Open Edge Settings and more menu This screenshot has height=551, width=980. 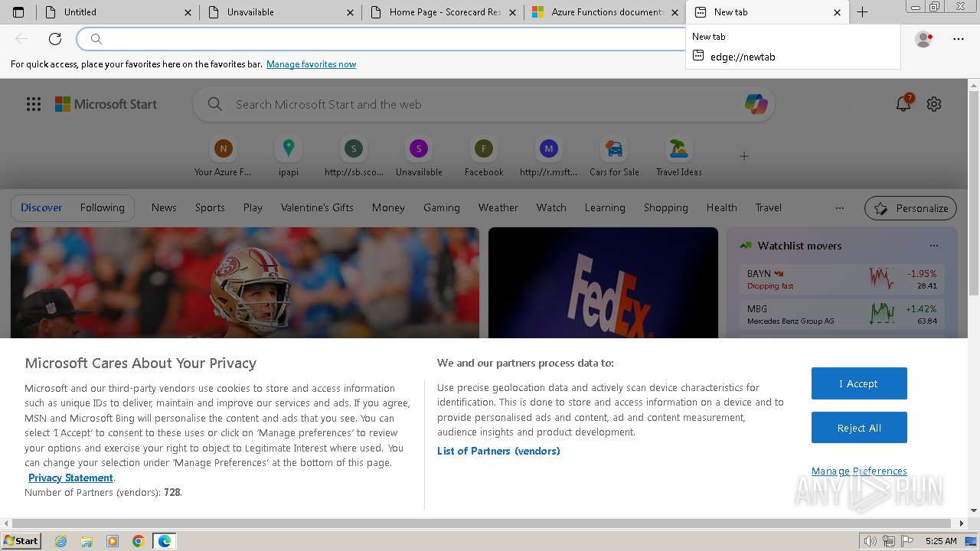point(959,39)
